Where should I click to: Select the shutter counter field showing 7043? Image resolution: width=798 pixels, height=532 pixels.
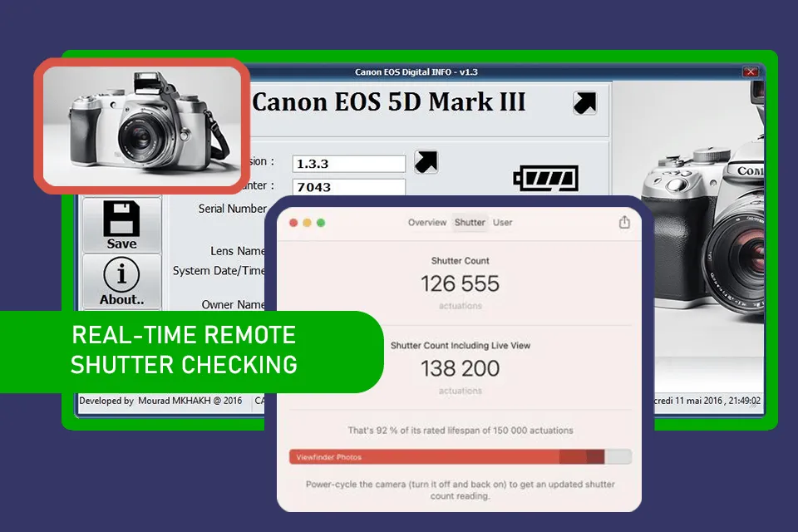click(x=347, y=186)
